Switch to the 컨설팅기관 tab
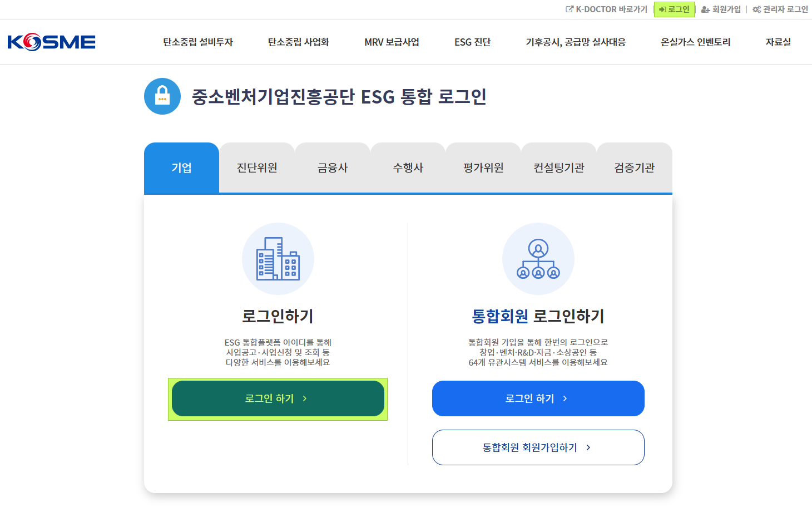 coord(559,168)
